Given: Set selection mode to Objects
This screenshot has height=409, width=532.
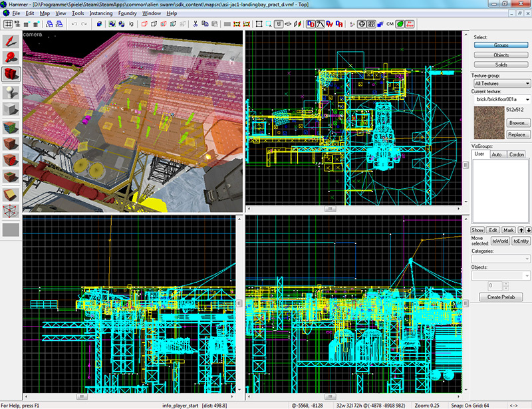Looking at the screenshot, I should [501, 55].
